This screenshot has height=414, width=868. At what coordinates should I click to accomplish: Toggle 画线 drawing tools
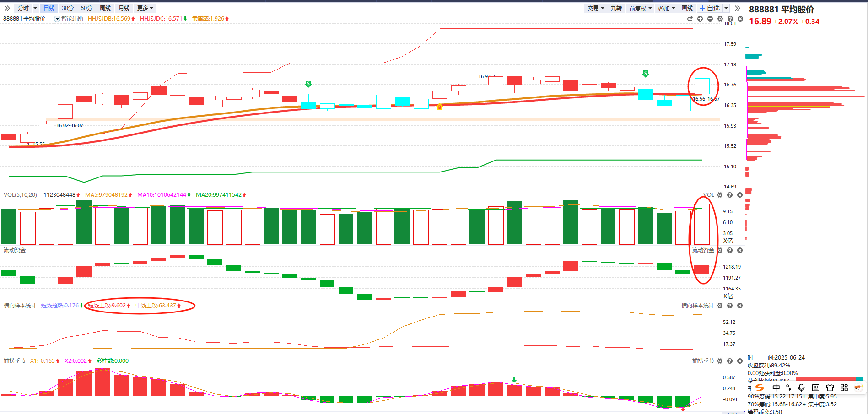click(x=687, y=8)
